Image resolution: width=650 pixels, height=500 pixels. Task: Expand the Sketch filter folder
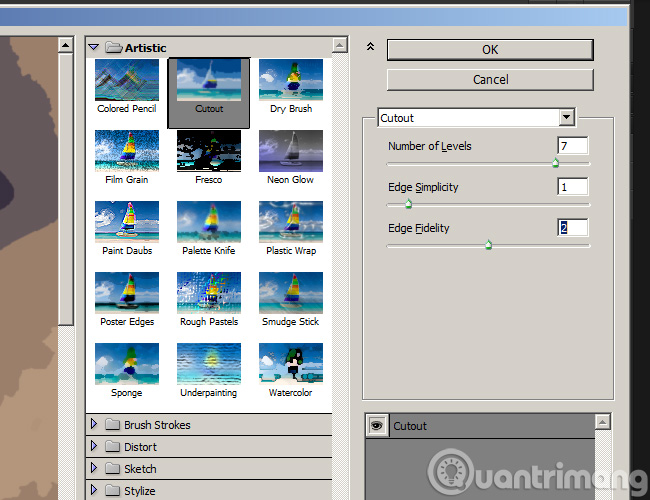[x=94, y=468]
